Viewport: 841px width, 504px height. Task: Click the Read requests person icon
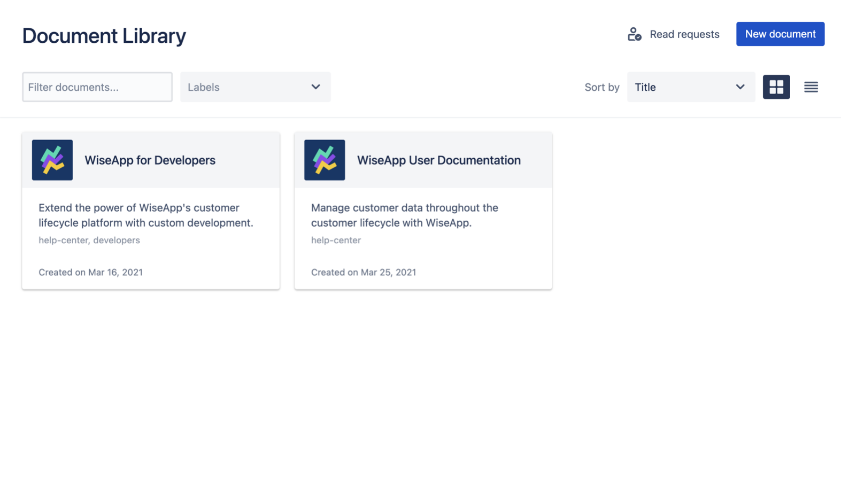634,34
